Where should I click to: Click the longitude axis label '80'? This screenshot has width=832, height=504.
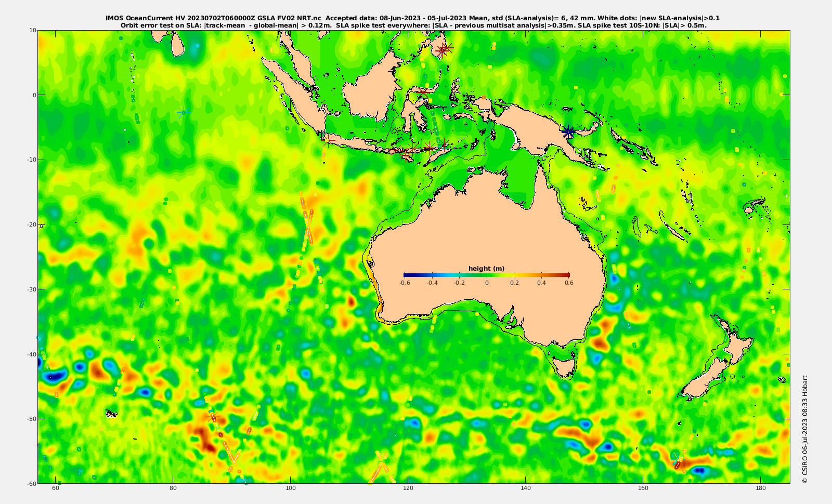pos(173,488)
